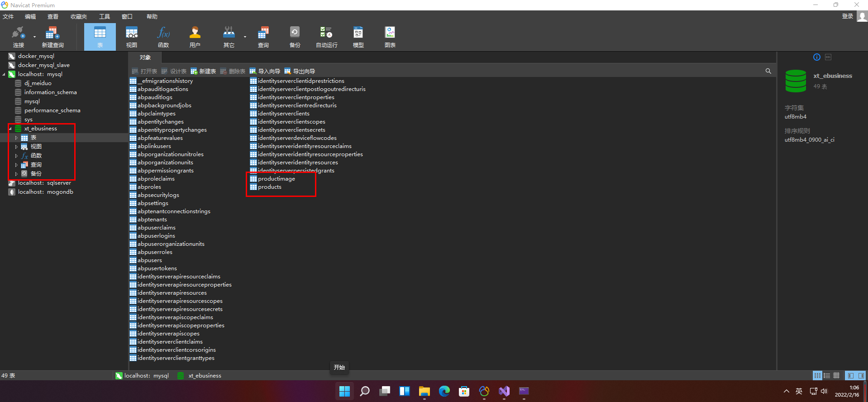Select information_schema database

pos(50,92)
